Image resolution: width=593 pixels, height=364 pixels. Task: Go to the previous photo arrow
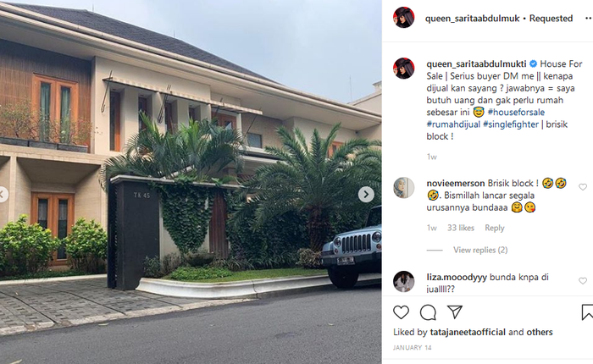click(3, 195)
